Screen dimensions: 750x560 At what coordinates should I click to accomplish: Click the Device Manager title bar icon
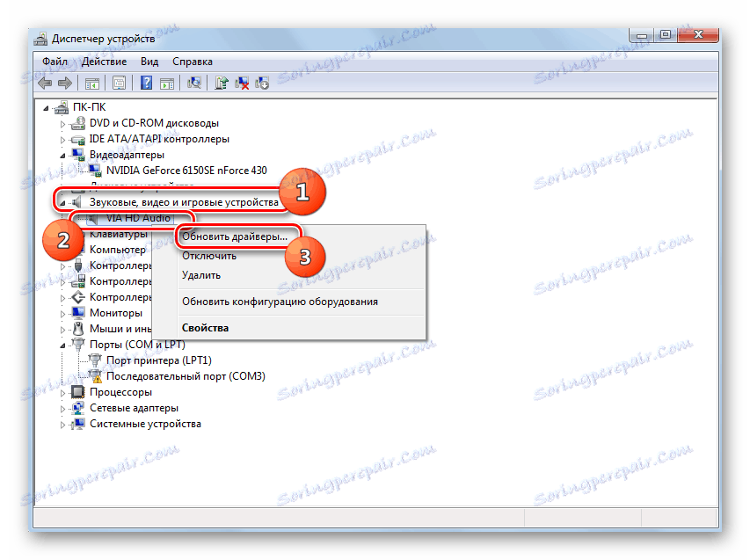[40, 39]
